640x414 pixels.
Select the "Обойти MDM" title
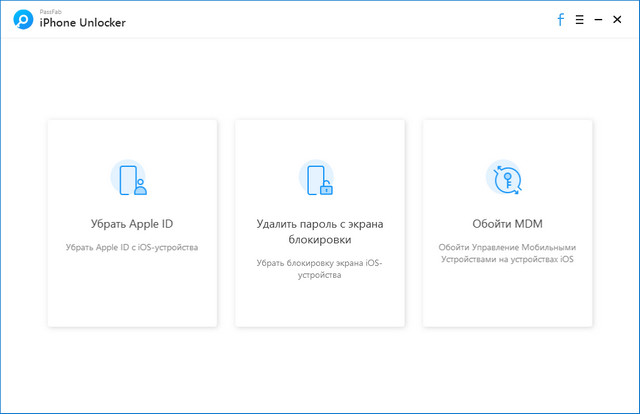pos(507,223)
